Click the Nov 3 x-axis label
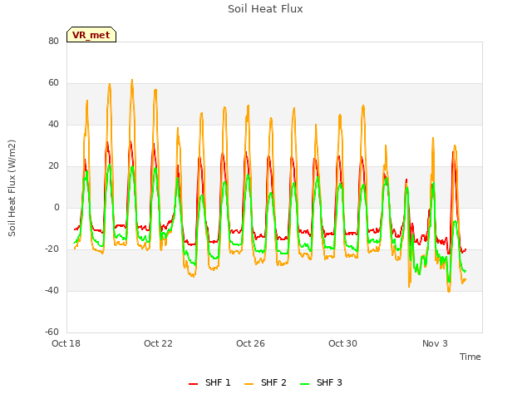 pyautogui.click(x=435, y=343)
